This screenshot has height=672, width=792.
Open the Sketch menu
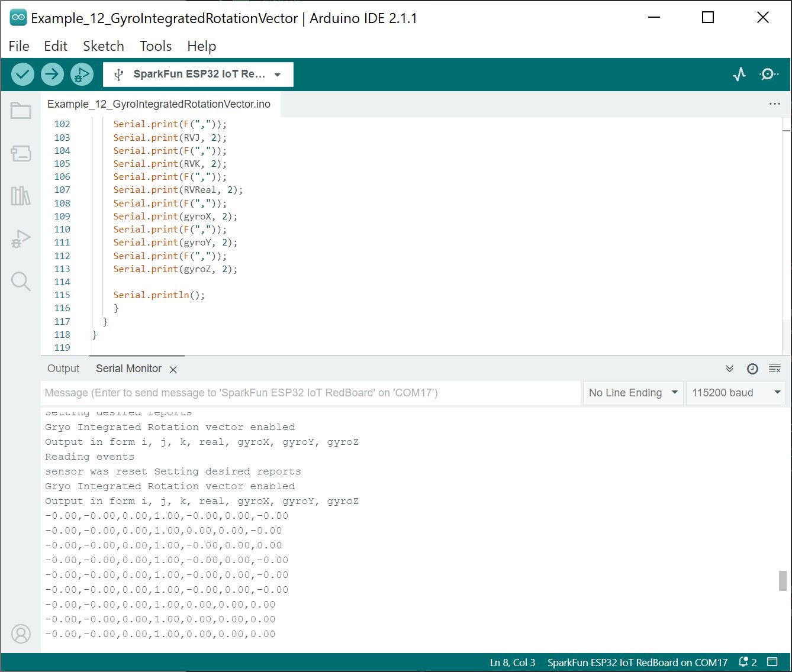(104, 46)
